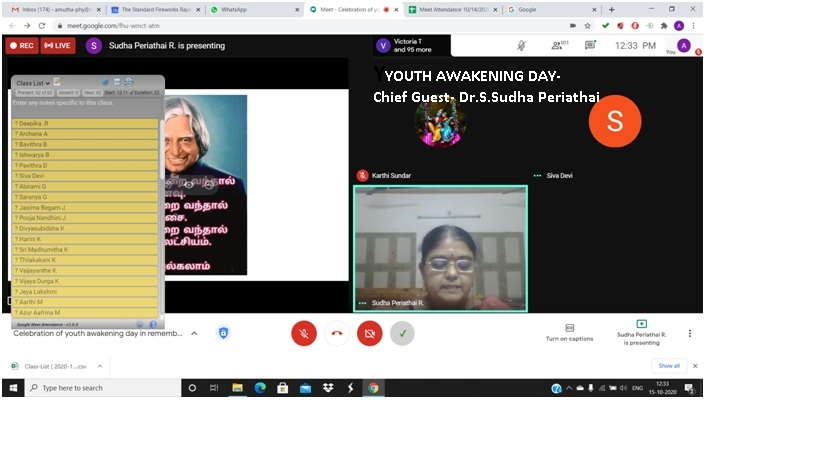Click the HTML export icon in attendance panel
819x460 pixels.
click(128, 82)
